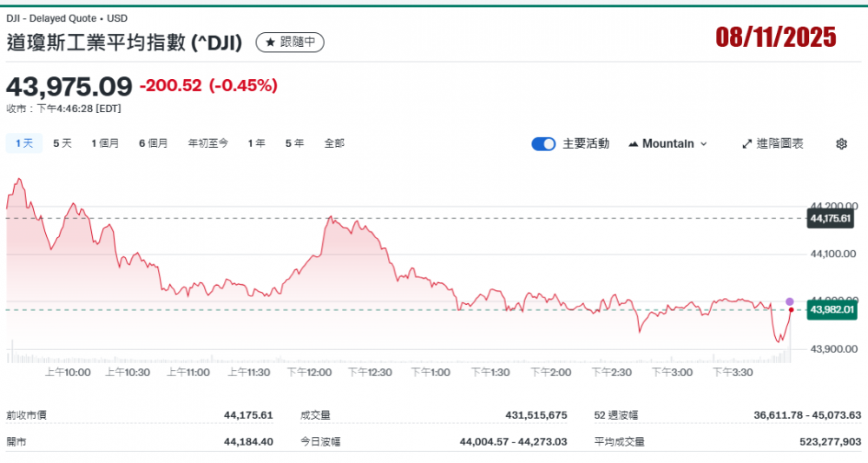Viewport: 868px width, 463px height.
Task: Toggle the 主要活動 key events switch
Action: point(543,144)
